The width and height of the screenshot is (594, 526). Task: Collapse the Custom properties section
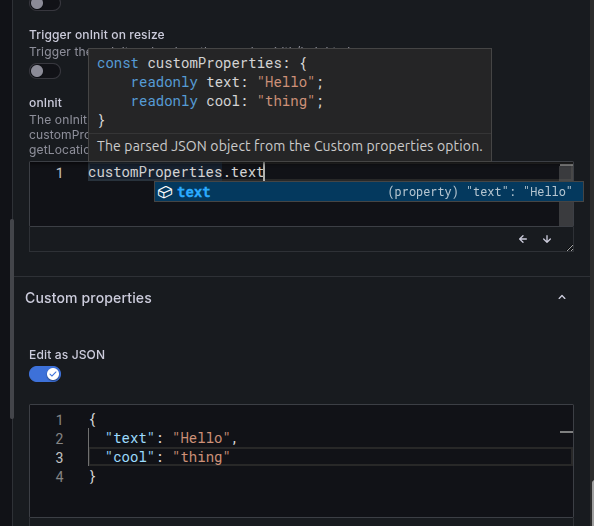[x=562, y=298]
